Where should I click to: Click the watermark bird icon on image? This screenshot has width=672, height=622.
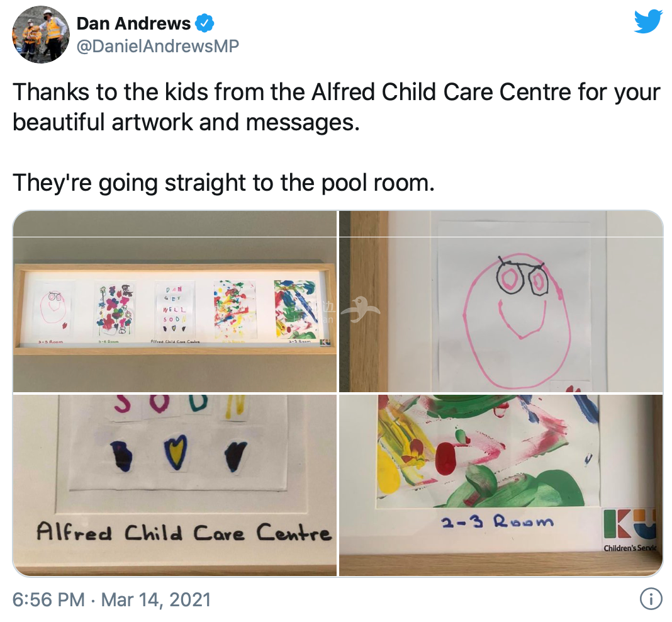point(363,310)
